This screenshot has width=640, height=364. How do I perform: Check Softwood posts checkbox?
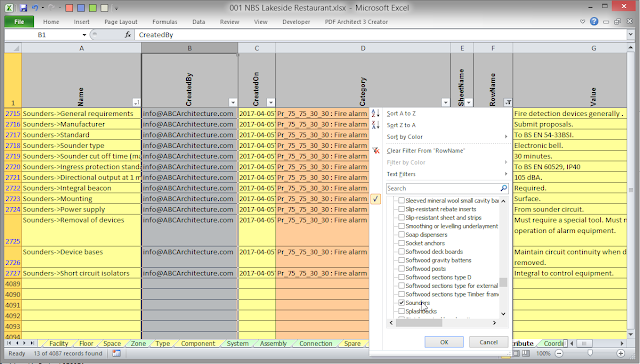402,269
